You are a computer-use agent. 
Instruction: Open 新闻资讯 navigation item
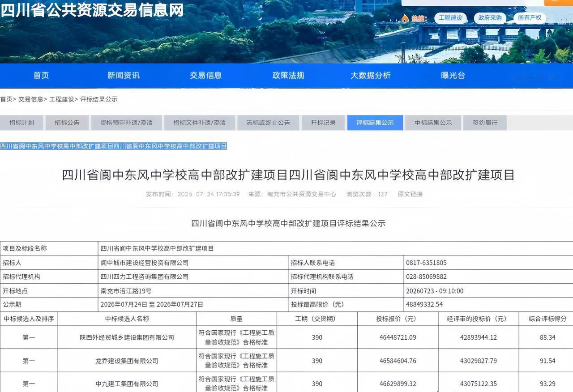pos(124,75)
